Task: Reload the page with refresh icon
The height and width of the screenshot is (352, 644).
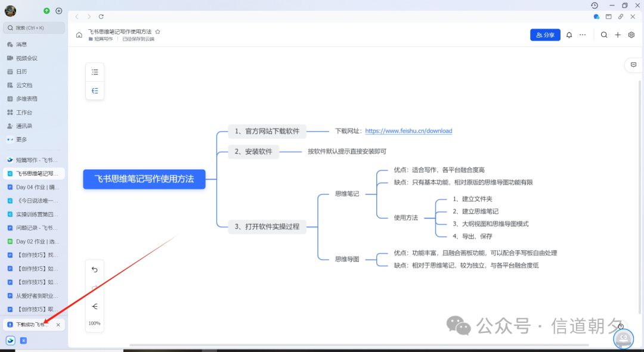Action: tap(101, 17)
